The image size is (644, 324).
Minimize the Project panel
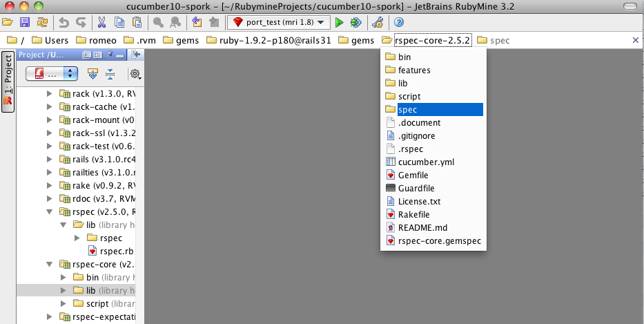(x=120, y=55)
